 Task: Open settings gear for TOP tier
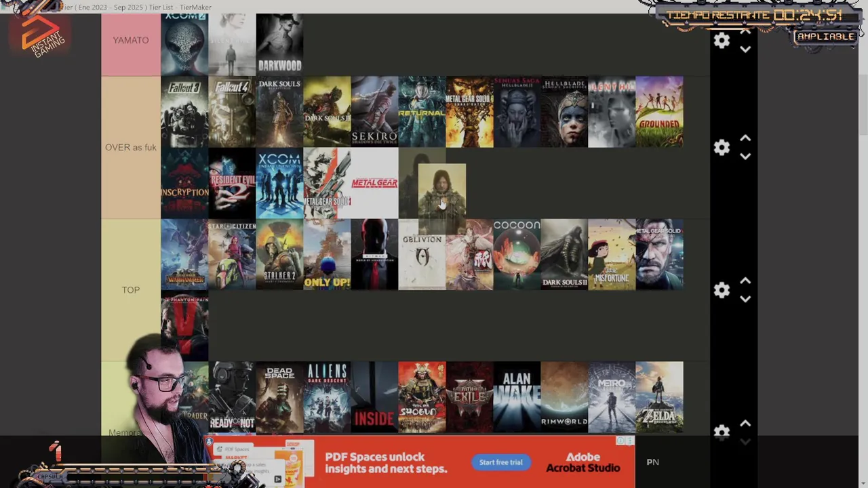coord(722,290)
